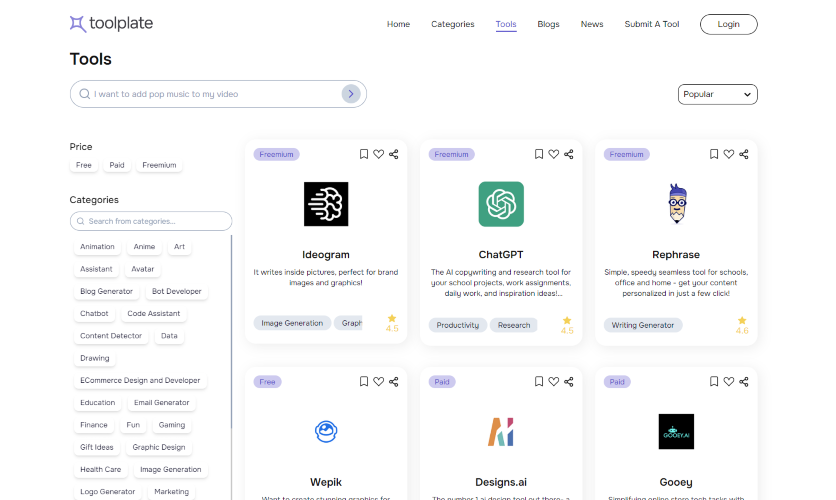Toggle the Paid price filter
This screenshot has height=500, width=836.
click(117, 165)
